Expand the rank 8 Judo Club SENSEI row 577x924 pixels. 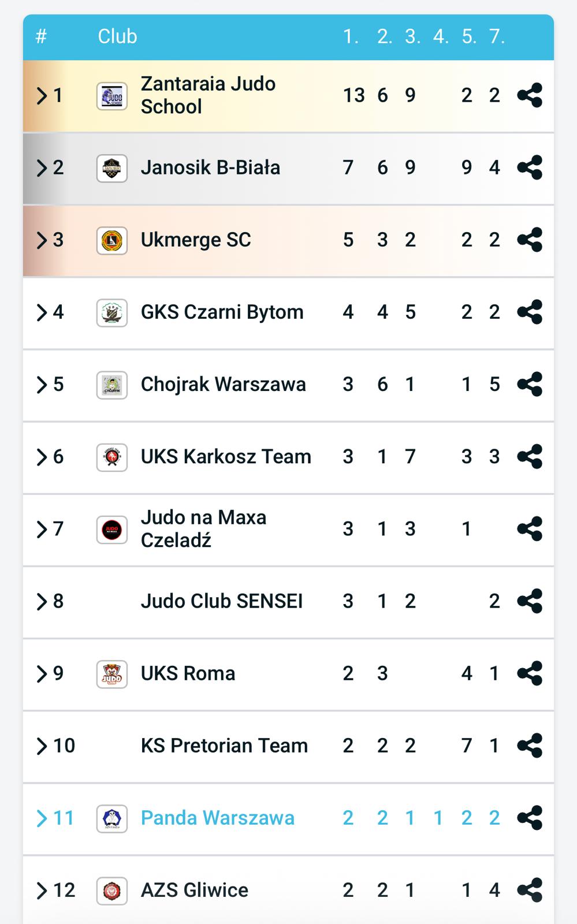point(42,601)
